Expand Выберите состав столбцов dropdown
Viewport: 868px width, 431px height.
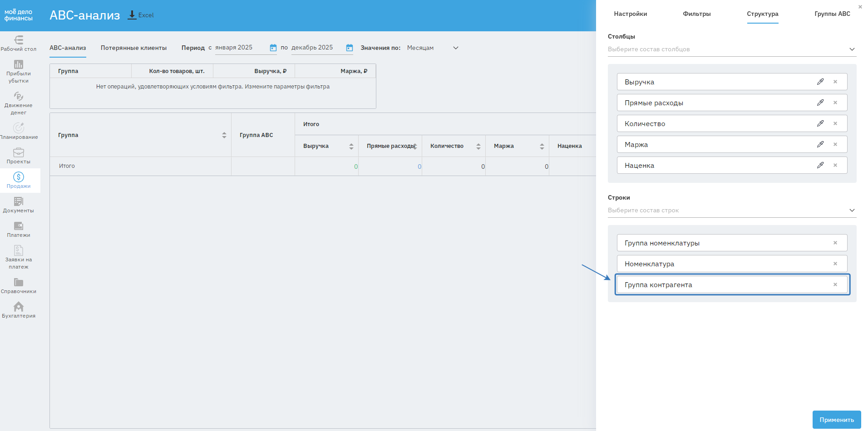point(852,49)
